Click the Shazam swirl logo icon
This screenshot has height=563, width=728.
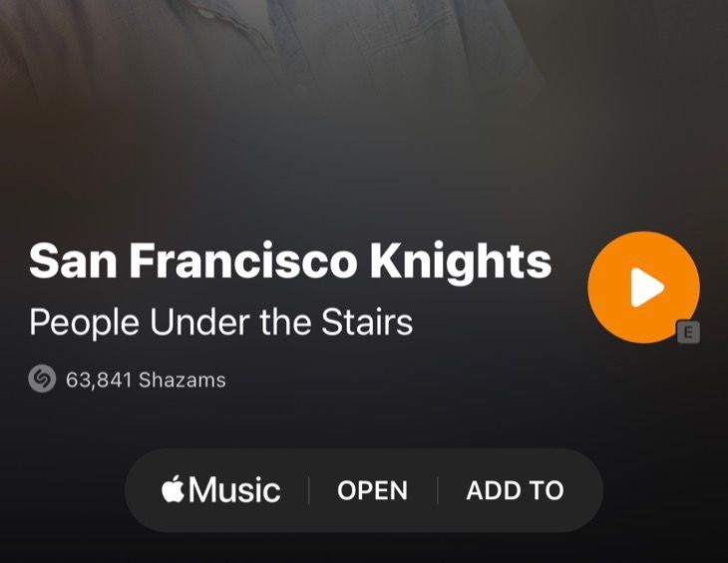[42, 379]
